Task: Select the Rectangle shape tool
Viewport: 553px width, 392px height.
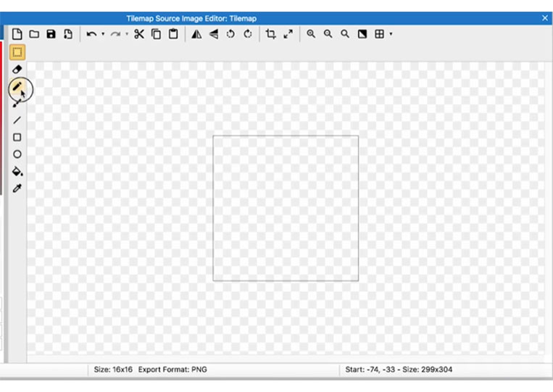Action: click(x=17, y=137)
